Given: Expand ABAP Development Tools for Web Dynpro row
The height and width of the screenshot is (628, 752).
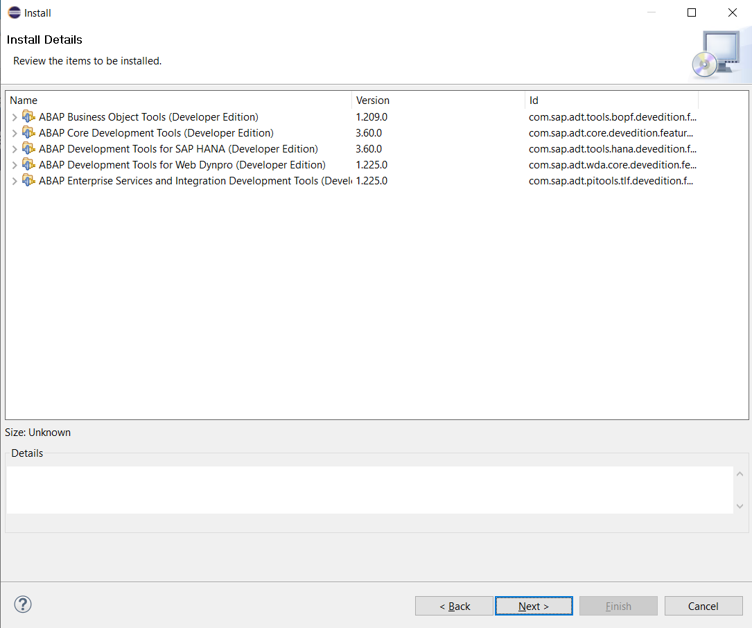Looking at the screenshot, I should tap(14, 165).
